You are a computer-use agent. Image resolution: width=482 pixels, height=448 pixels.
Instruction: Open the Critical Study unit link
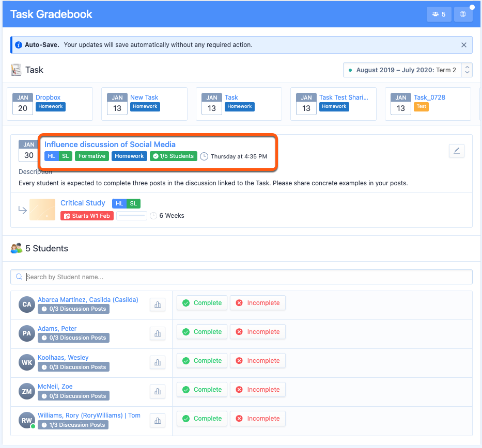coord(83,203)
